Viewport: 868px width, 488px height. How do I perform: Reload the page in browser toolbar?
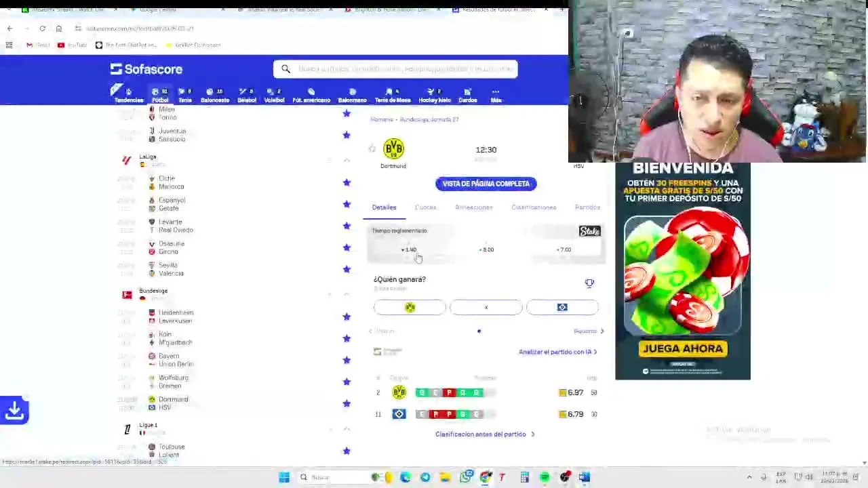42,28
